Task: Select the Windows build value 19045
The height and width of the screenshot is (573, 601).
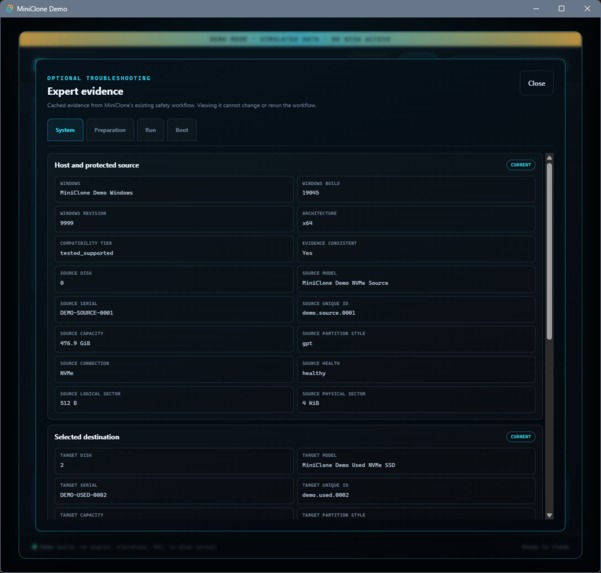Action: coord(310,193)
